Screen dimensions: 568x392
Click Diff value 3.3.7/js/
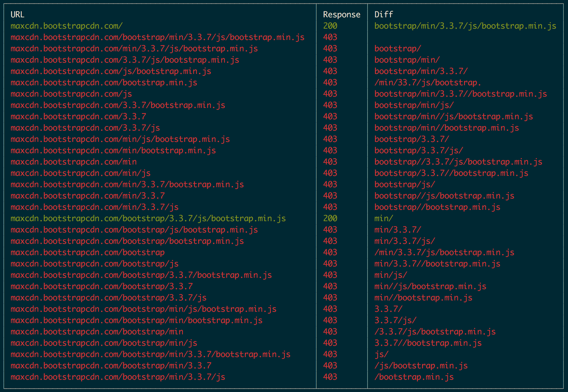point(395,320)
